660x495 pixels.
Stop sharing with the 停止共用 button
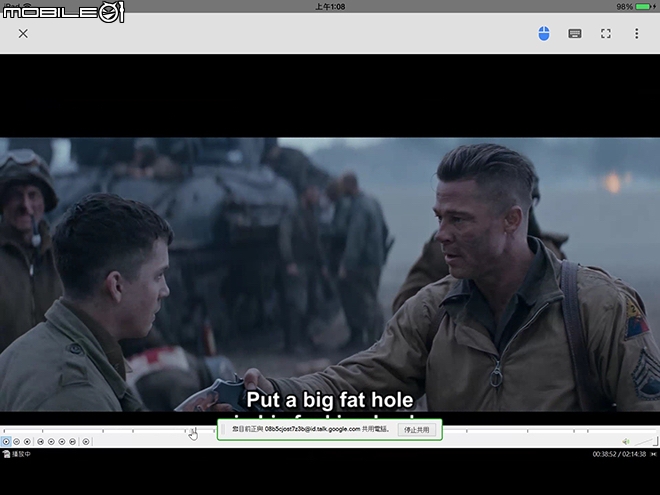click(417, 430)
